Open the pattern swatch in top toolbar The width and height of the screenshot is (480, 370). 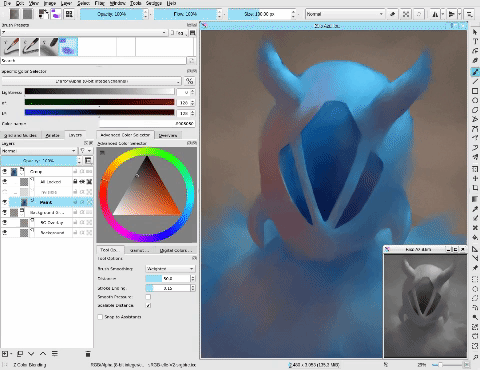click(x=28, y=14)
